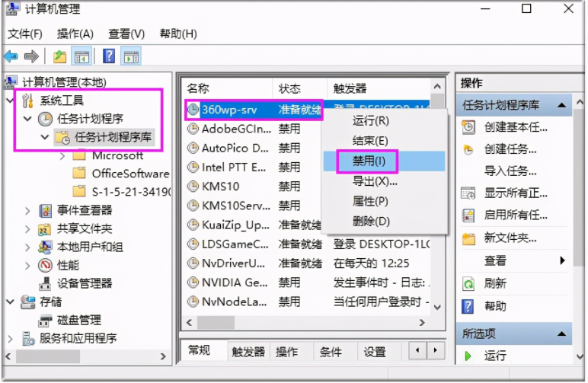Open the 查看 submenu arrow in actions pane

pyautogui.click(x=563, y=260)
